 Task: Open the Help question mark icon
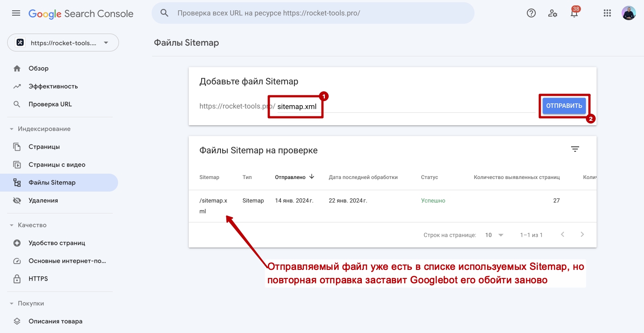531,13
